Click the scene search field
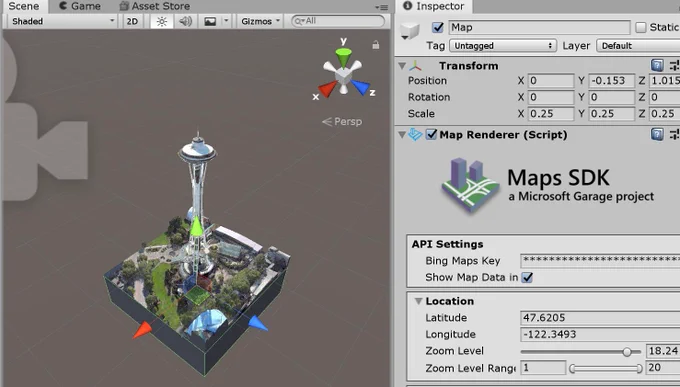Screen dimensions: 680x387 [x=338, y=21]
